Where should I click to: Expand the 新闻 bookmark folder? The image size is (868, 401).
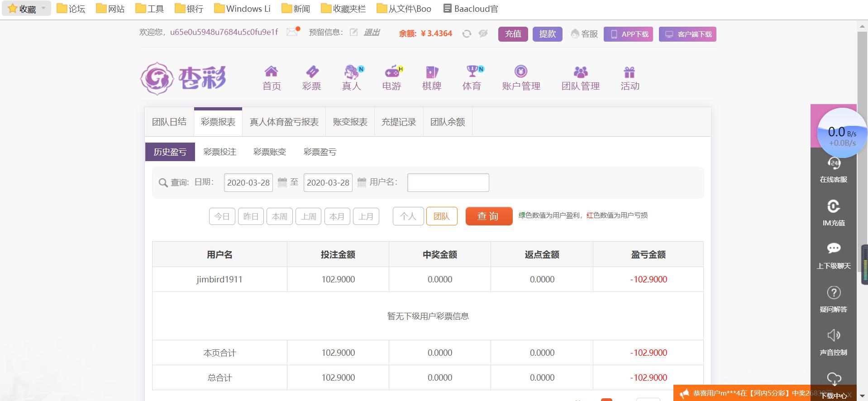(296, 9)
